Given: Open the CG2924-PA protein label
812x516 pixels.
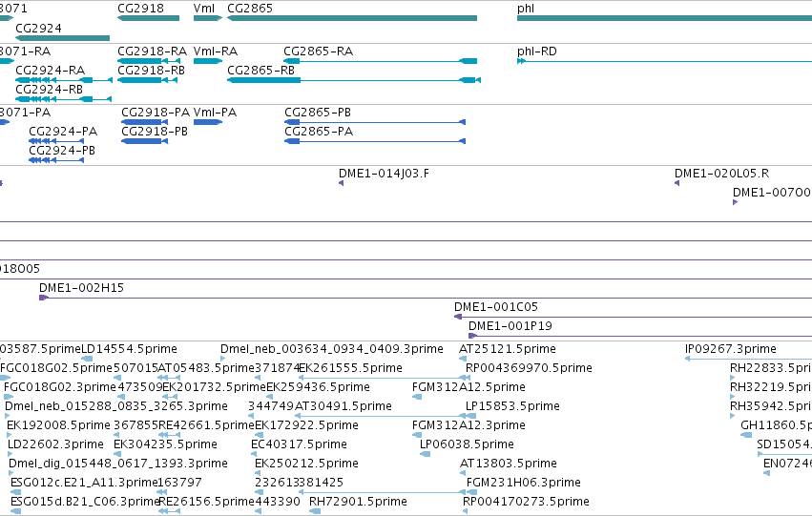Looking at the screenshot, I should point(63,132).
